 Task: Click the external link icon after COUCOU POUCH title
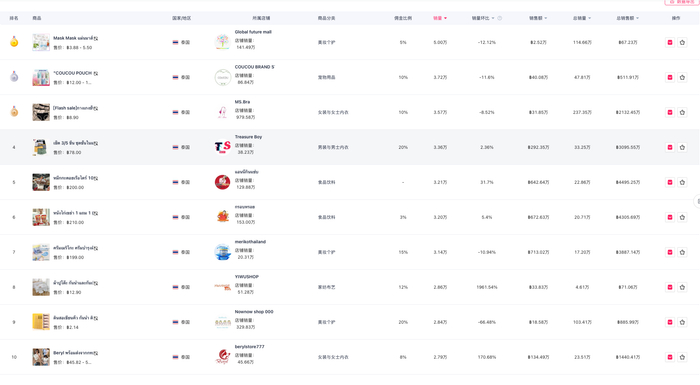point(96,73)
